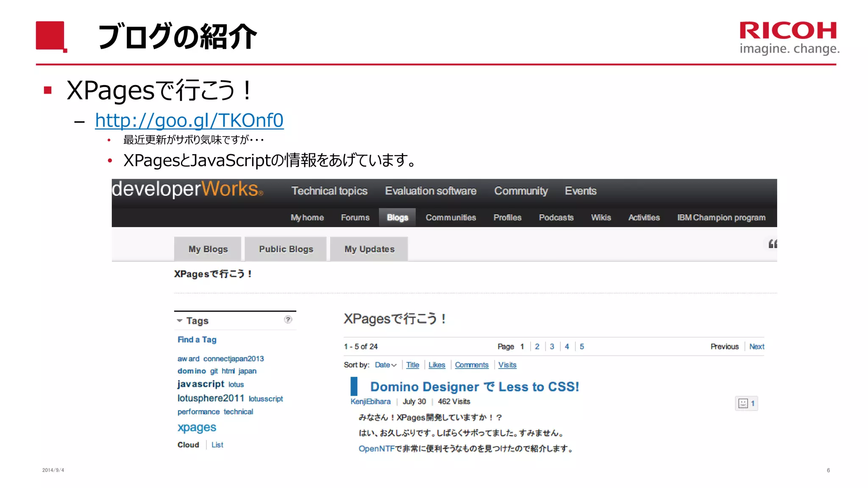
Task: Sort entries by Title
Action: (x=412, y=365)
